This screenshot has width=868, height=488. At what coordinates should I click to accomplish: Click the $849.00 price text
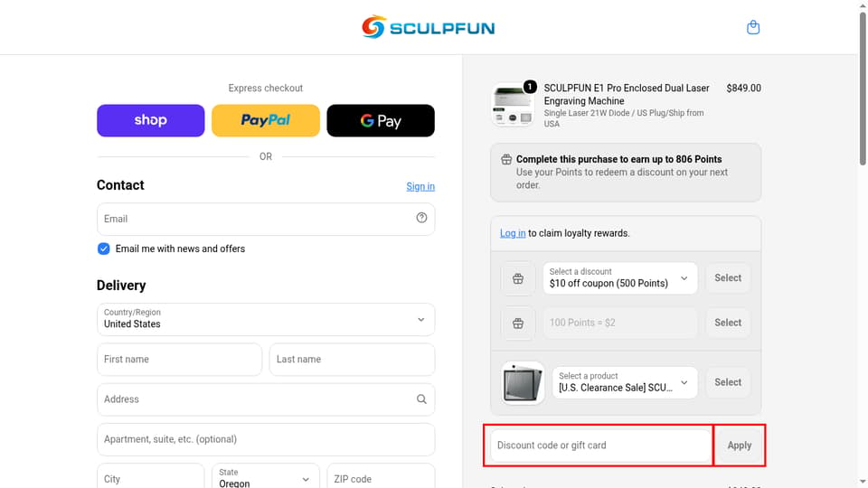[743, 88]
